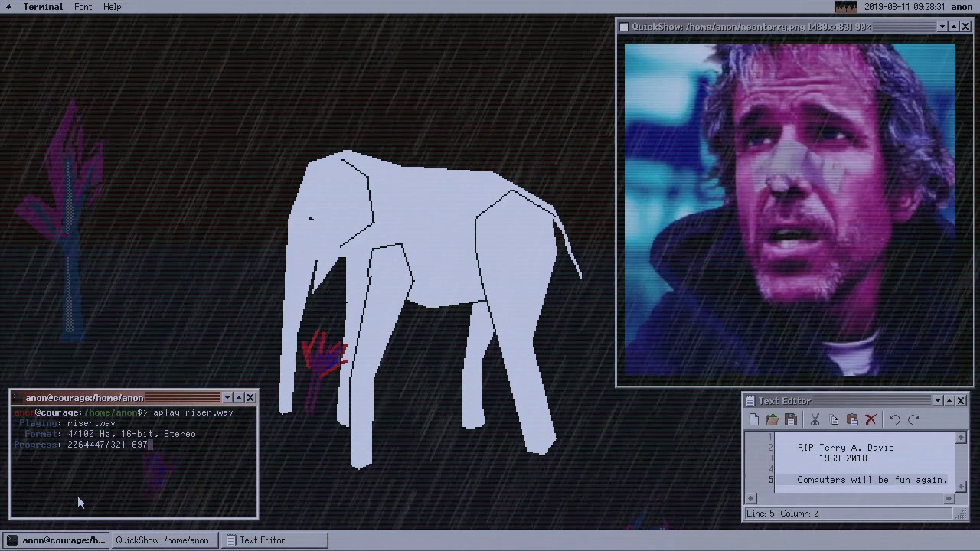Click the 'Computers will be fun again.' line
The image size is (980, 551).
coord(871,480)
